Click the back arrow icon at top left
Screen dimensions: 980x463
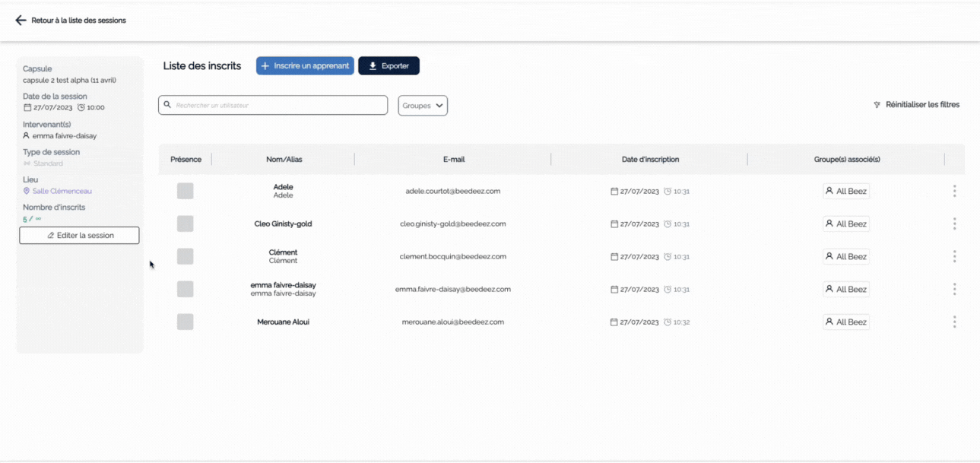pos(21,21)
